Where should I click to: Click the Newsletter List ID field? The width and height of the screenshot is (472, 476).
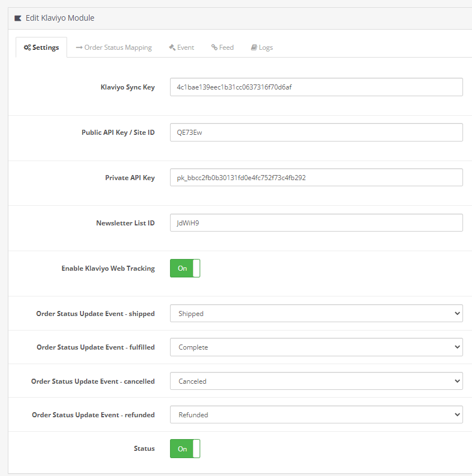coord(317,223)
